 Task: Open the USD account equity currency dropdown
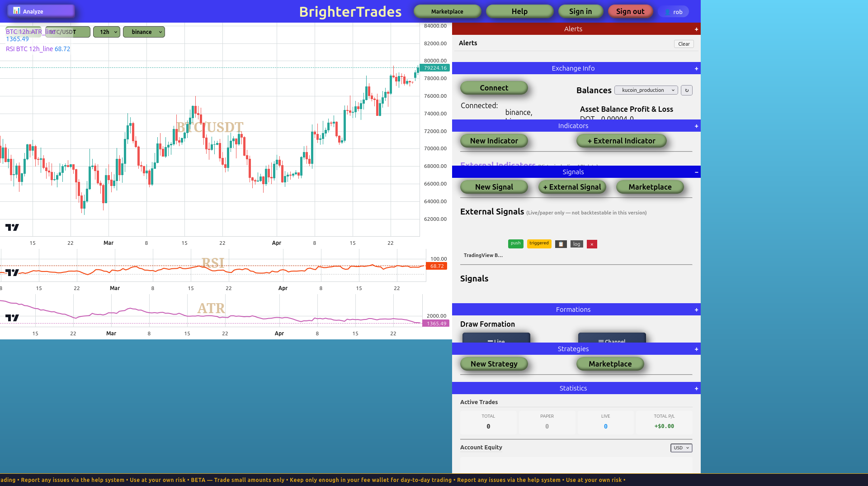(681, 448)
